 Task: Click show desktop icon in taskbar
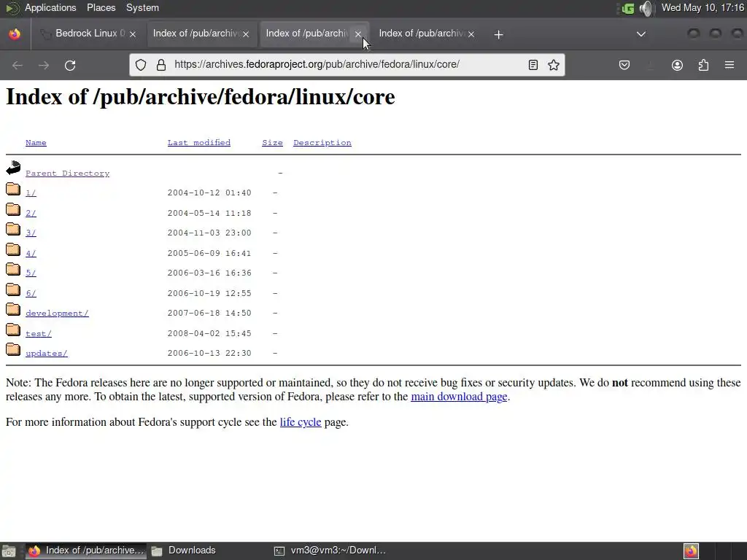coord(9,551)
